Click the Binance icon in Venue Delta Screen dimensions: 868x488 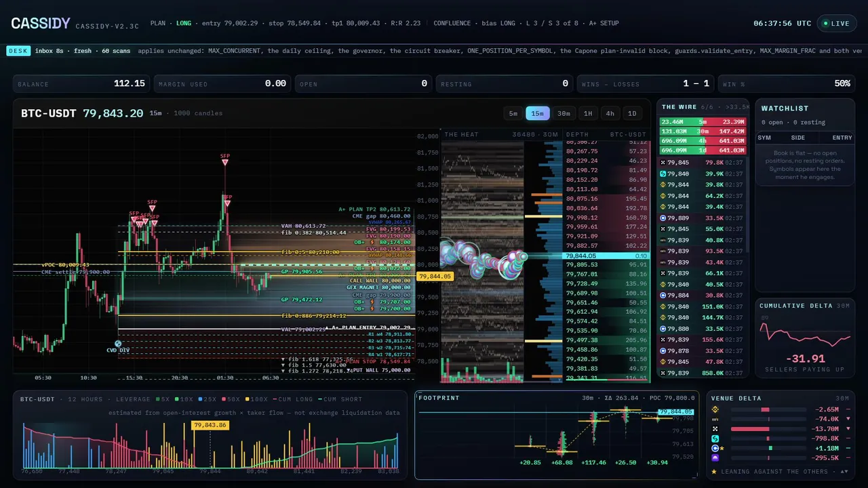(715, 409)
